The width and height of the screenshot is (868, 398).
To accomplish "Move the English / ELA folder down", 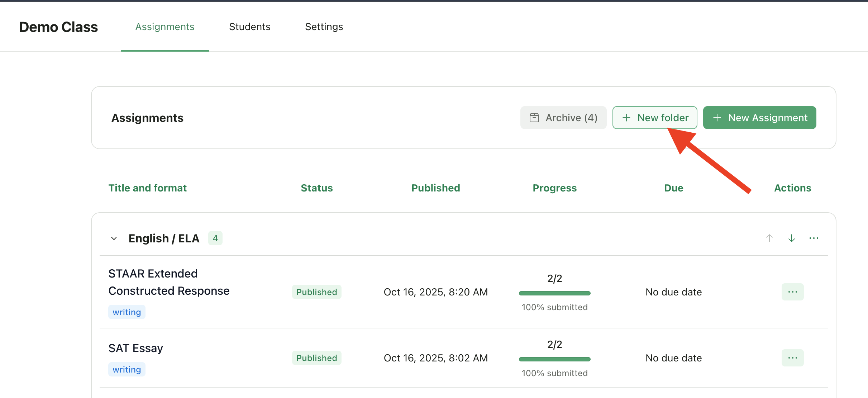I will point(792,238).
